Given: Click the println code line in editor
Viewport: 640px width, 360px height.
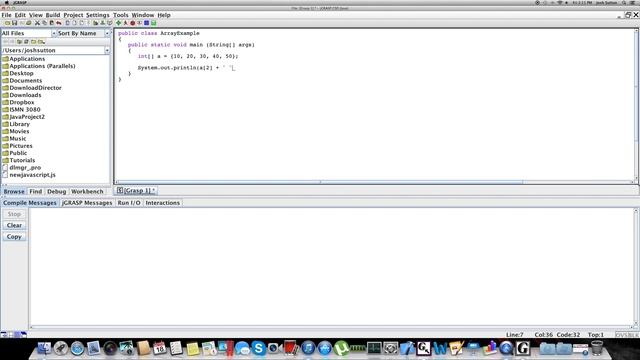Looking at the screenshot, I should [186, 68].
